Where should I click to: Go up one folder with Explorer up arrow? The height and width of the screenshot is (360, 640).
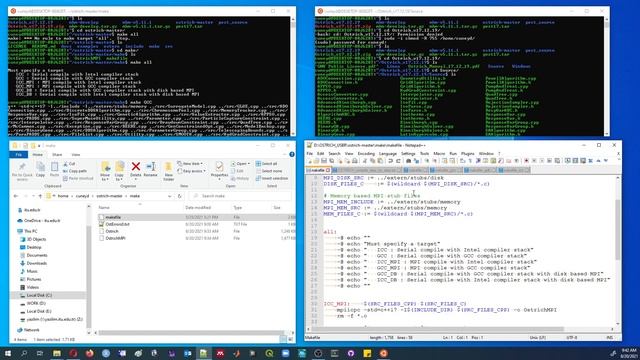click(x=40, y=196)
